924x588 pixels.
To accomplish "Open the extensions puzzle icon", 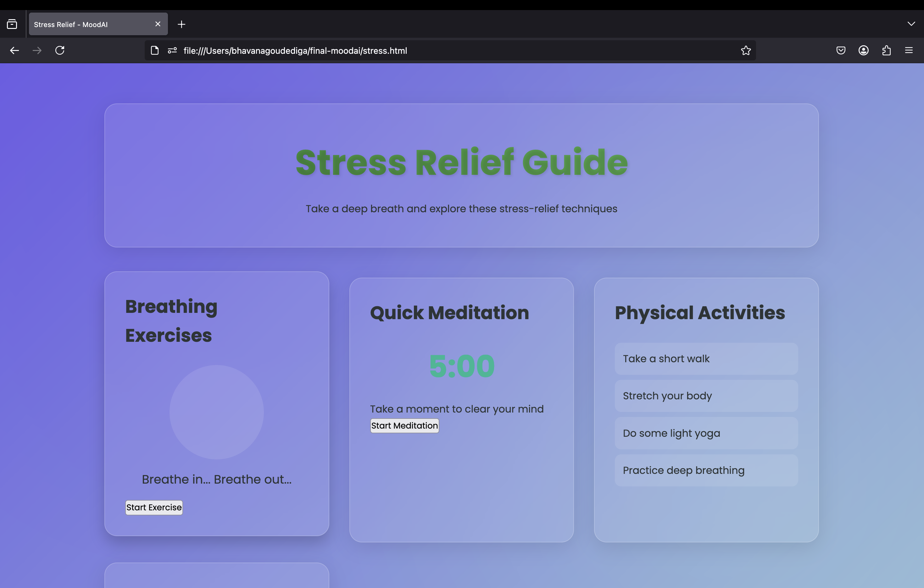I will [x=886, y=51].
